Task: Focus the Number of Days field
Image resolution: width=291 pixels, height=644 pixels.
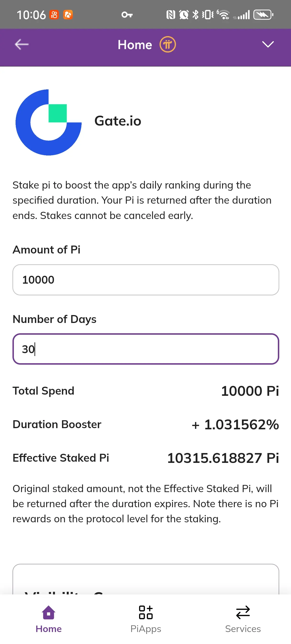Action: (146, 349)
